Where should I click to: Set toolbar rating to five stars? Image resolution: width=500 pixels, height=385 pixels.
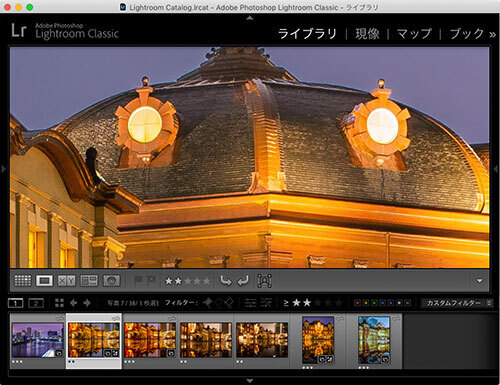coord(206,281)
